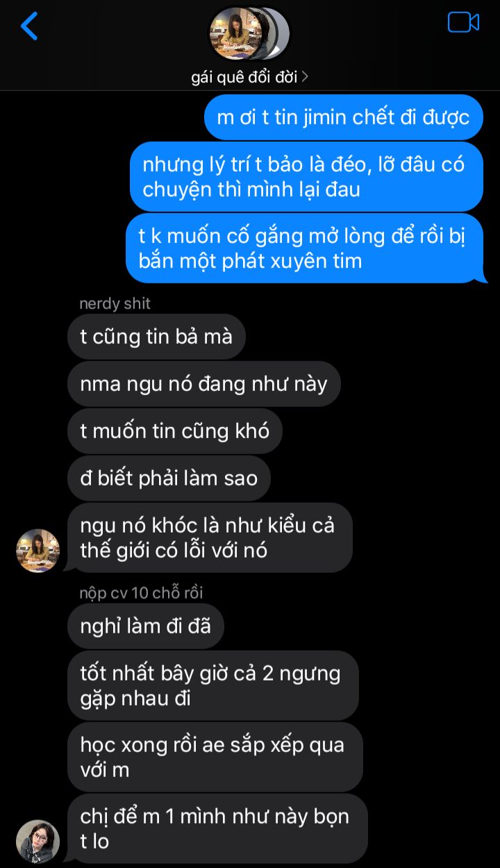Select bubble 't muốn tin cũng khó'
500x868 pixels.
(175, 431)
